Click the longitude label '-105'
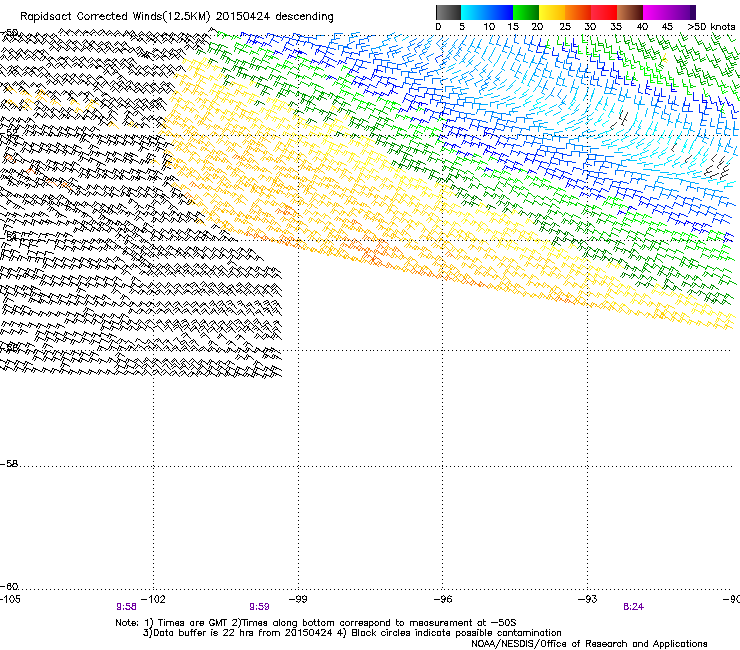This screenshot has height=650, width=740. (x=10, y=599)
